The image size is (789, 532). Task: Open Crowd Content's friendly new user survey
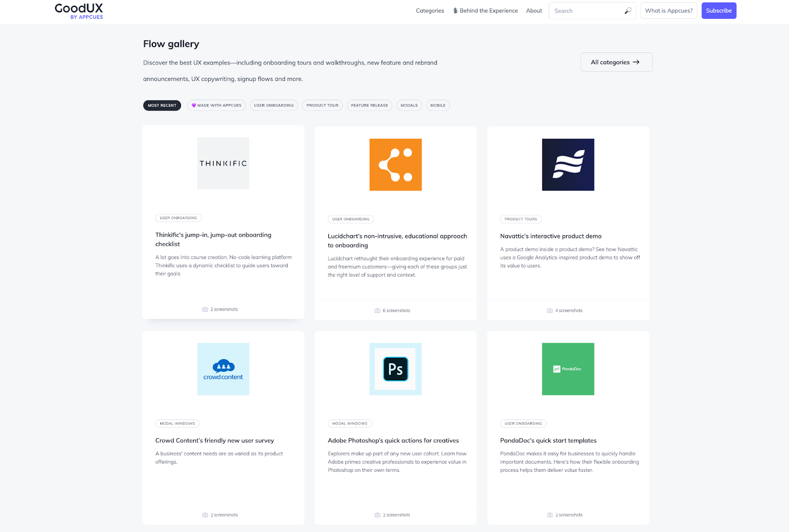tap(215, 441)
